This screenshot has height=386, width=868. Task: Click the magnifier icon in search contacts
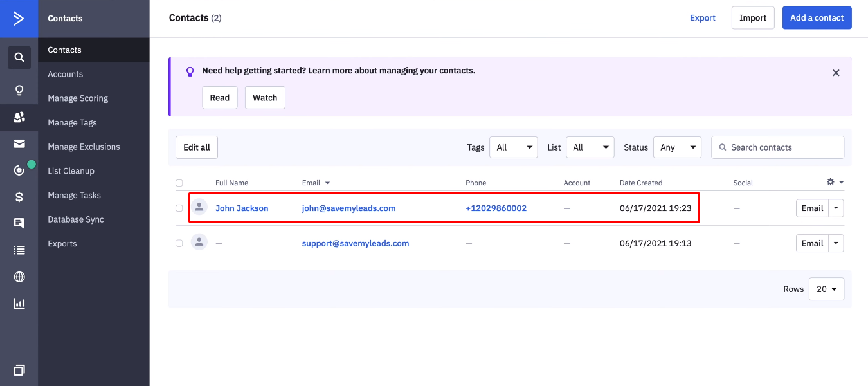click(x=723, y=147)
